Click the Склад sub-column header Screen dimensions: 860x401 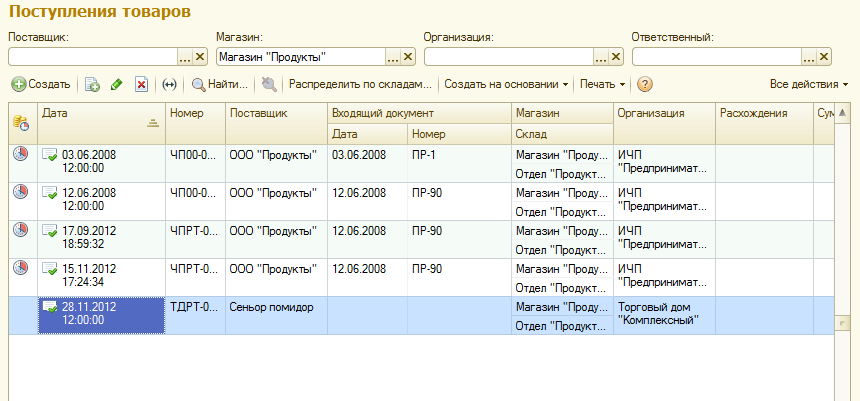click(562, 134)
